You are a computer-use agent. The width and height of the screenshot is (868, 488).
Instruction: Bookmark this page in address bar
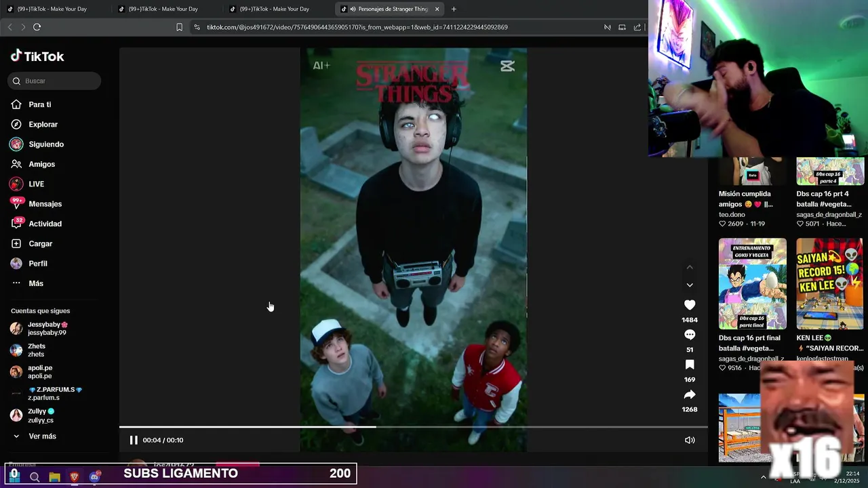click(x=179, y=27)
